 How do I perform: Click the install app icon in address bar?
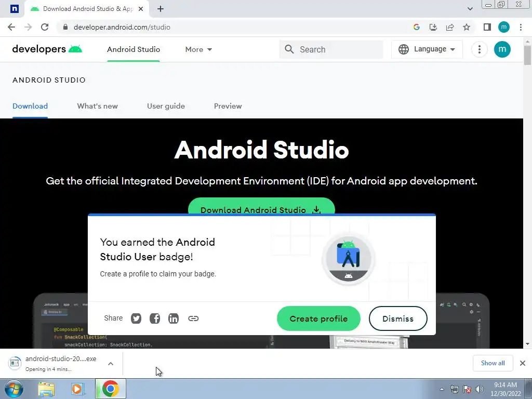pyautogui.click(x=433, y=27)
